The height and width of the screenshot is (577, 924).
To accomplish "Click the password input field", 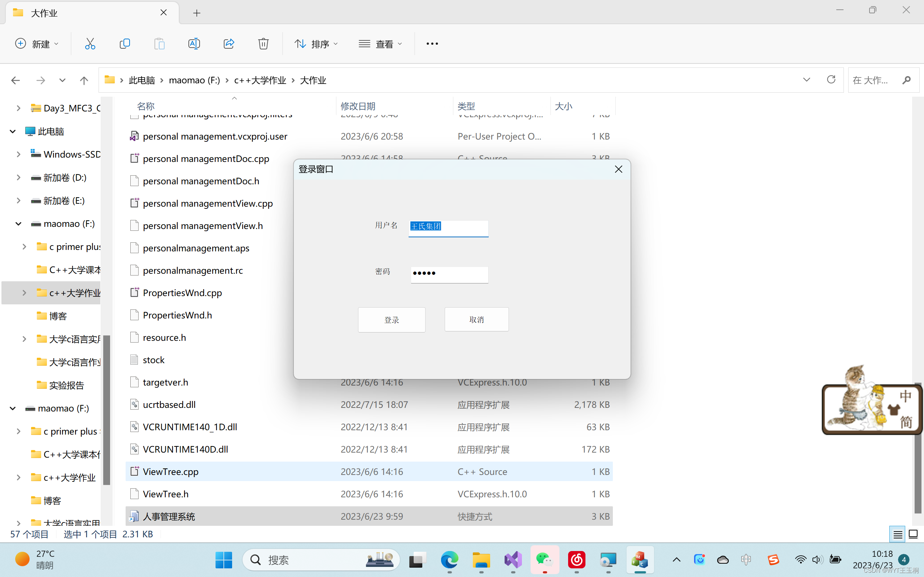I will tap(449, 274).
